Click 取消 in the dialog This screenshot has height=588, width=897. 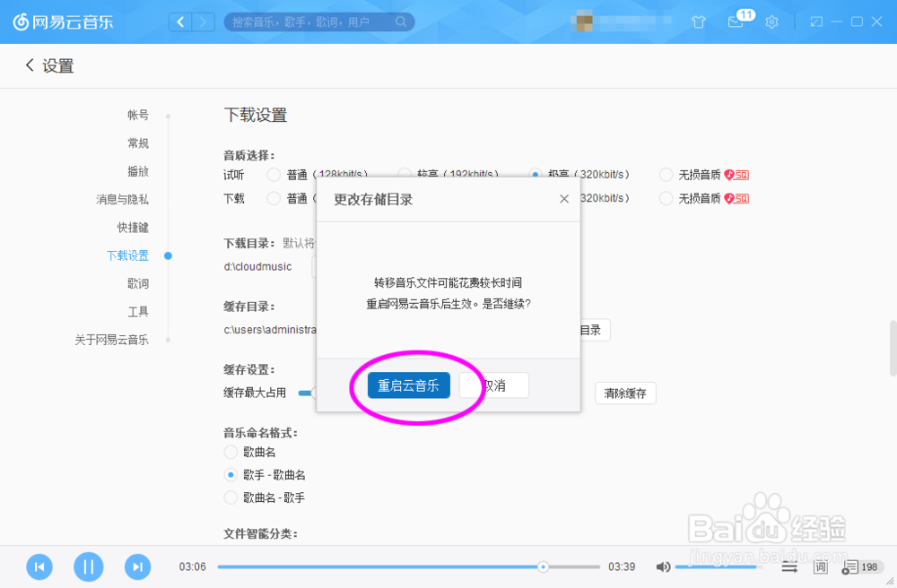[494, 385]
